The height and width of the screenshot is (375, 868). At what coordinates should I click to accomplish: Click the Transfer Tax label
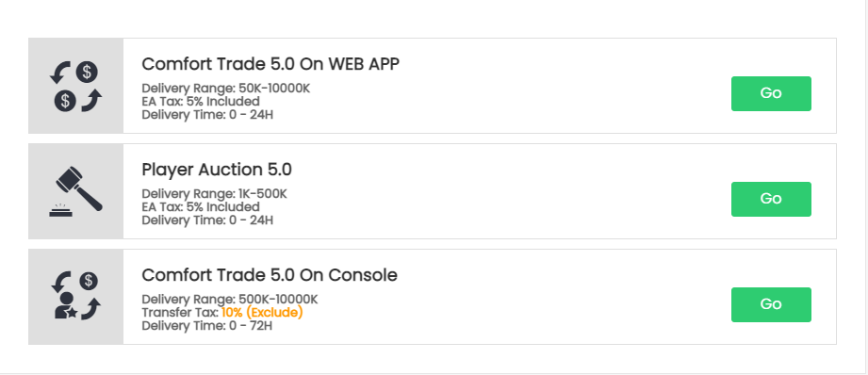[x=180, y=313]
